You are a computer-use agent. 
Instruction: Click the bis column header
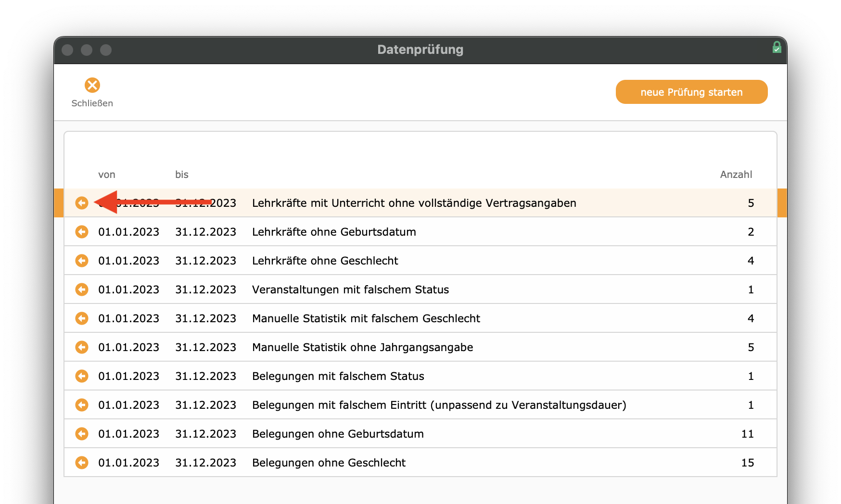pos(181,175)
